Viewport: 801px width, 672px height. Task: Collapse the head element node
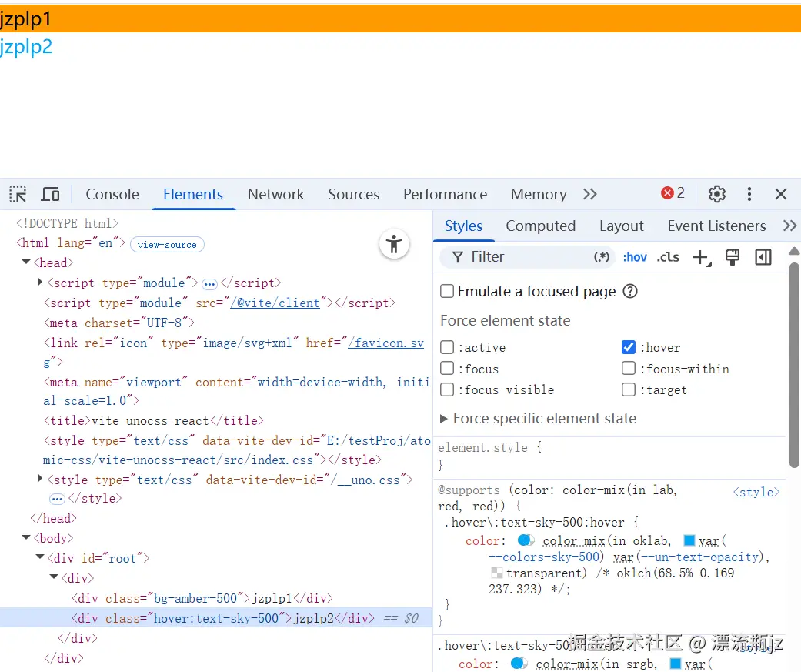click(25, 262)
